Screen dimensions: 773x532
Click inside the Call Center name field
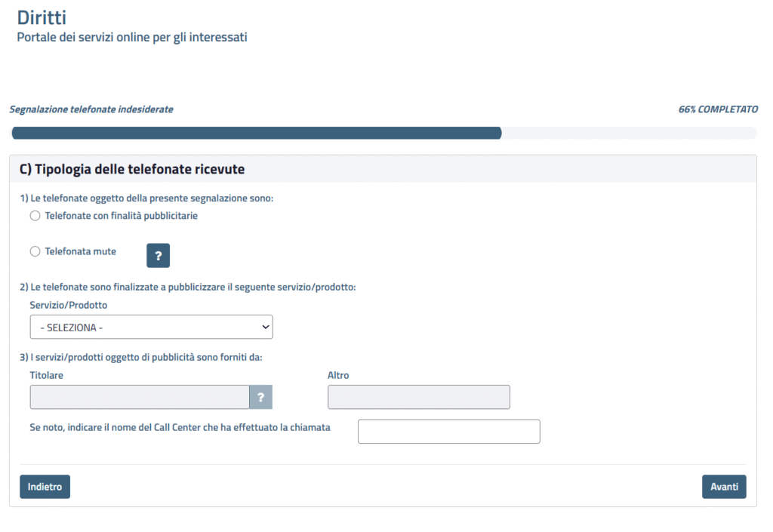(x=448, y=431)
